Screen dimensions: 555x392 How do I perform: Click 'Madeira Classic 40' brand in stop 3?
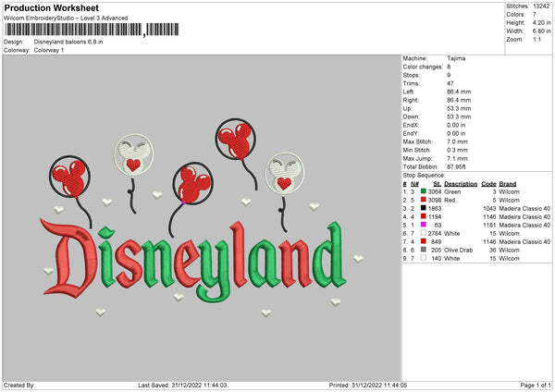[x=524, y=208]
